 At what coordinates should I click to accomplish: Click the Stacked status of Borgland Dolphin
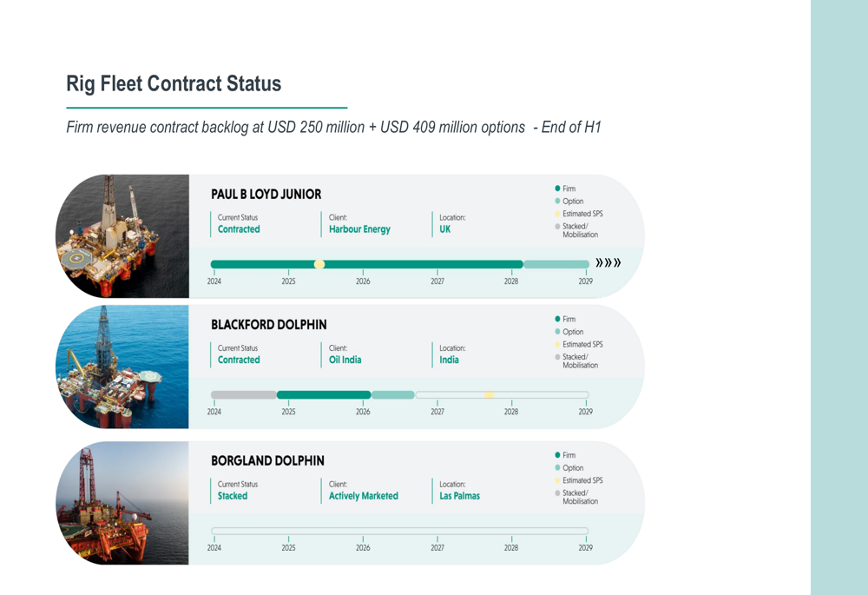point(233,496)
